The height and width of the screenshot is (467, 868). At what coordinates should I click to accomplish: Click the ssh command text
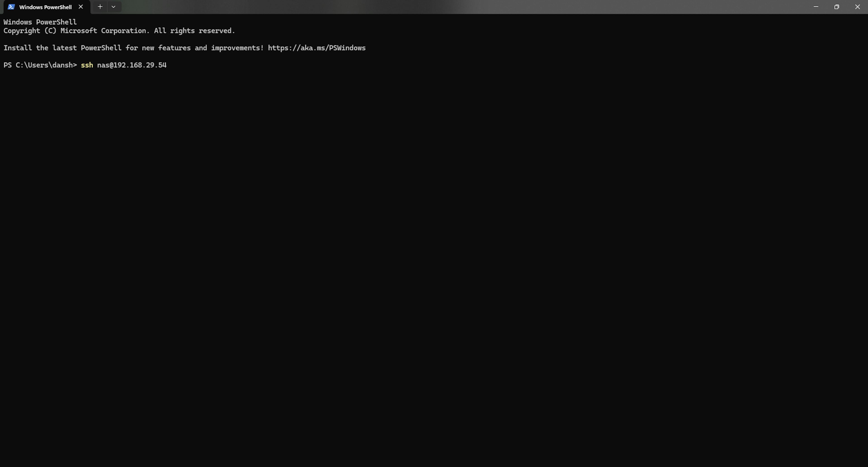coord(87,65)
